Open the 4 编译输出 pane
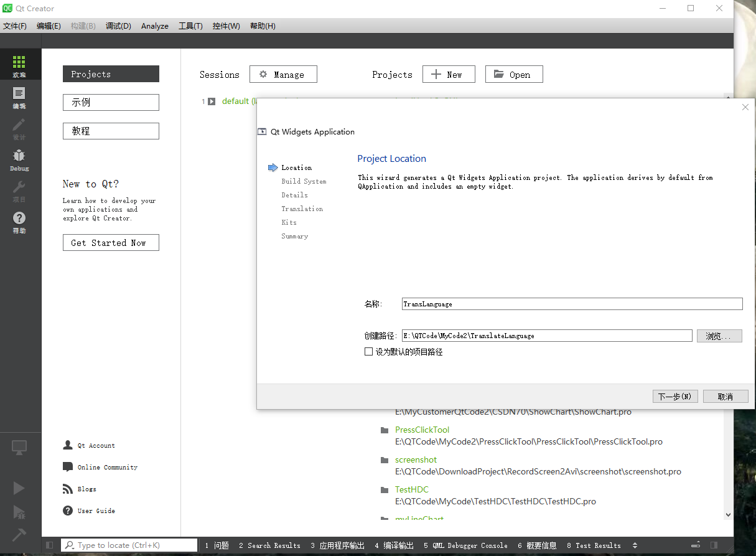This screenshot has width=756, height=556. 394,545
